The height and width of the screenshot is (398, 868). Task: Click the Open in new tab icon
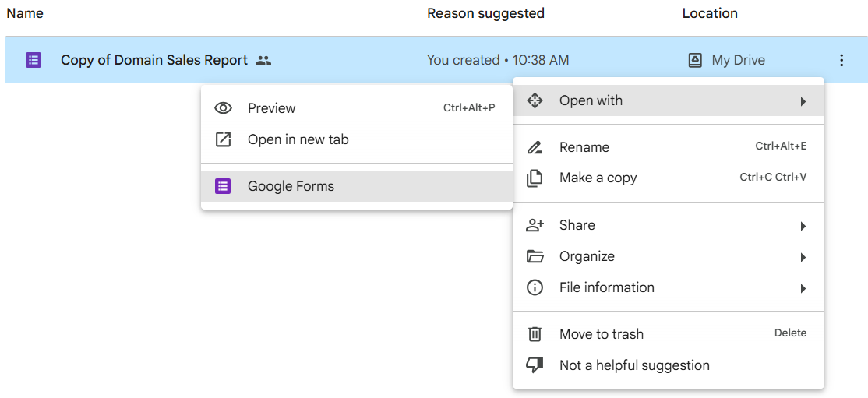pyautogui.click(x=223, y=139)
